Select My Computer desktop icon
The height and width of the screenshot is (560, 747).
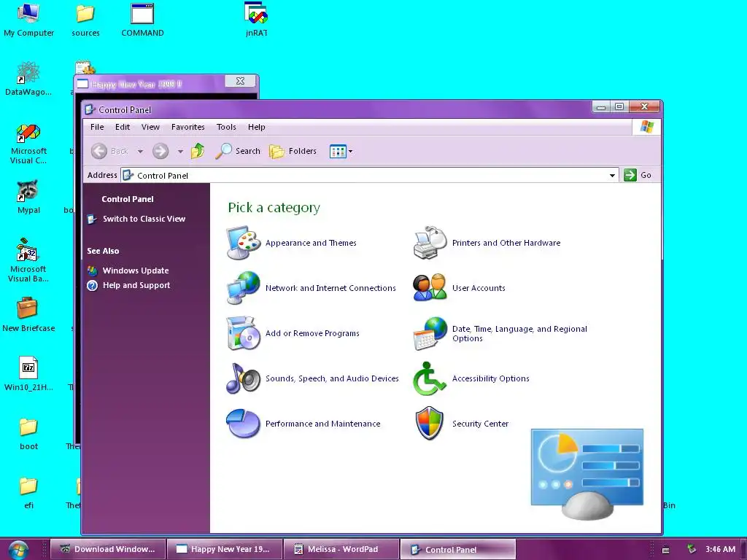[28, 20]
